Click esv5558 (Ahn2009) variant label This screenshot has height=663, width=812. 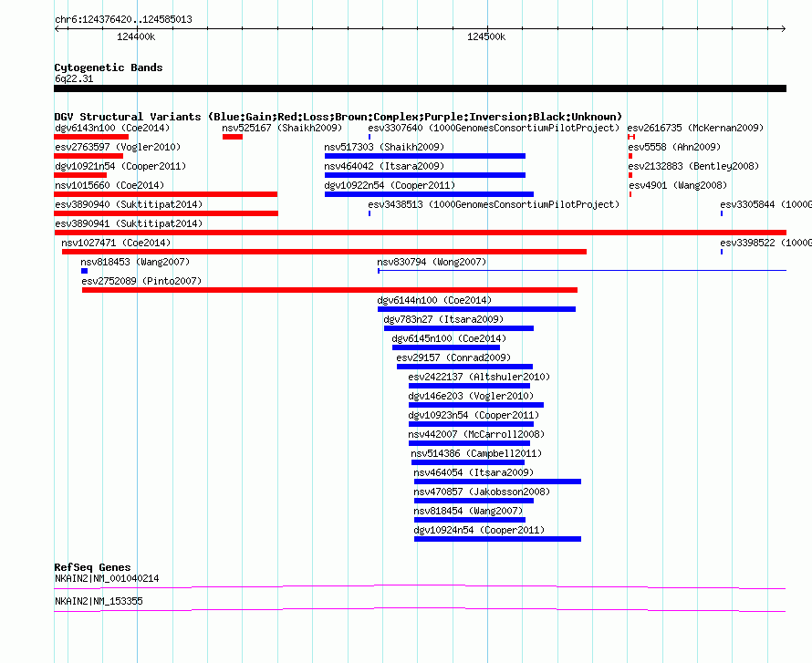[674, 147]
